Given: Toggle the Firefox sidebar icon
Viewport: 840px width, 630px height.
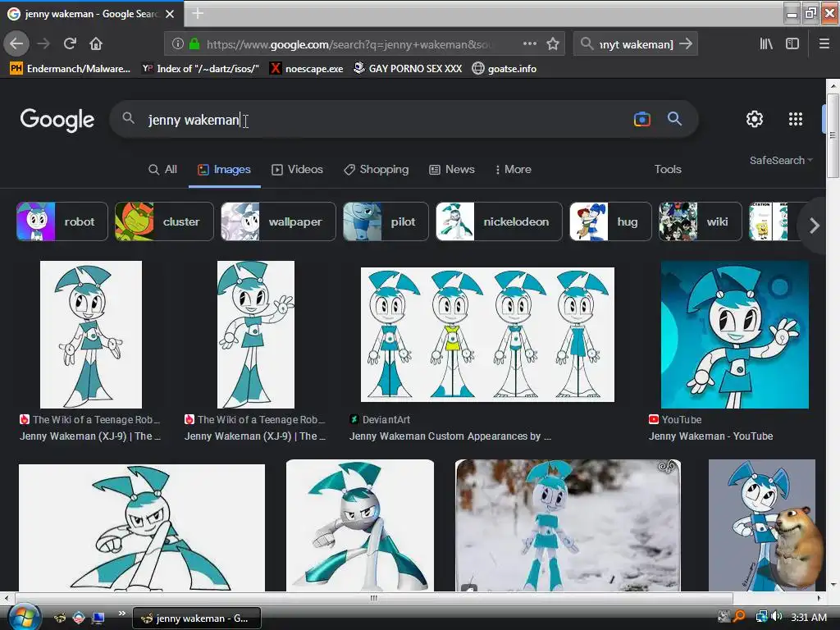Looking at the screenshot, I should click(x=792, y=44).
